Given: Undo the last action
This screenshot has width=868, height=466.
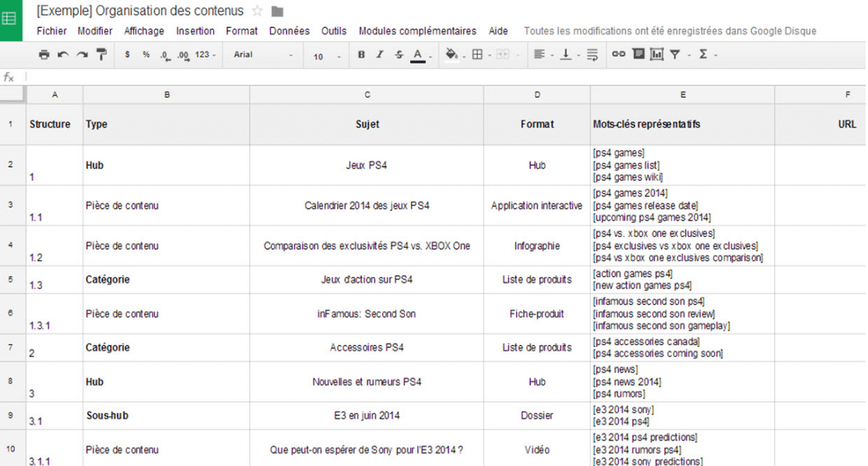Looking at the screenshot, I should click(x=63, y=55).
